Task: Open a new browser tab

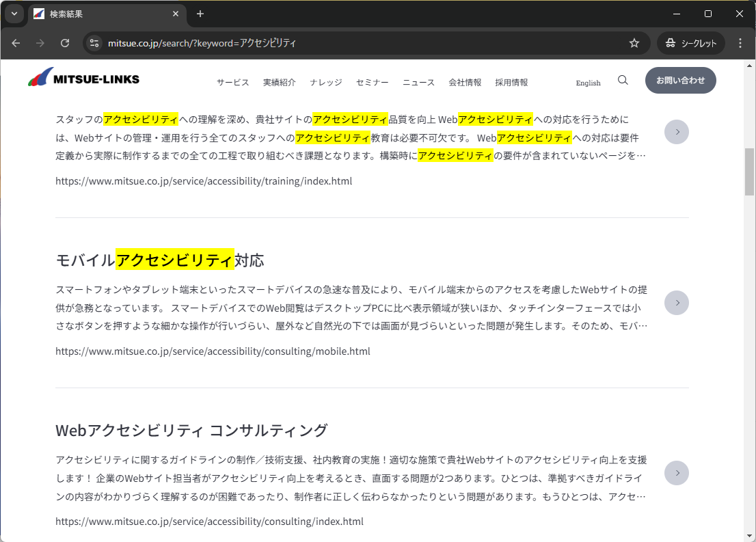Action: [x=200, y=14]
